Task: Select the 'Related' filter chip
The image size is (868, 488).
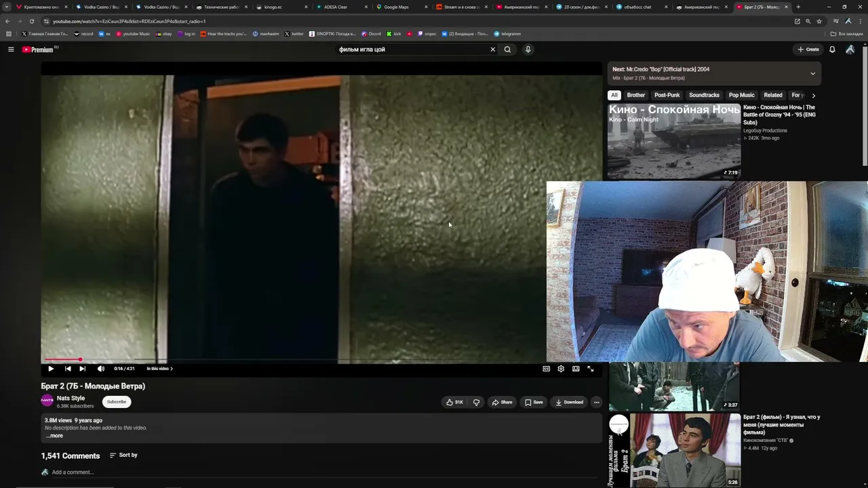Action: (773, 96)
